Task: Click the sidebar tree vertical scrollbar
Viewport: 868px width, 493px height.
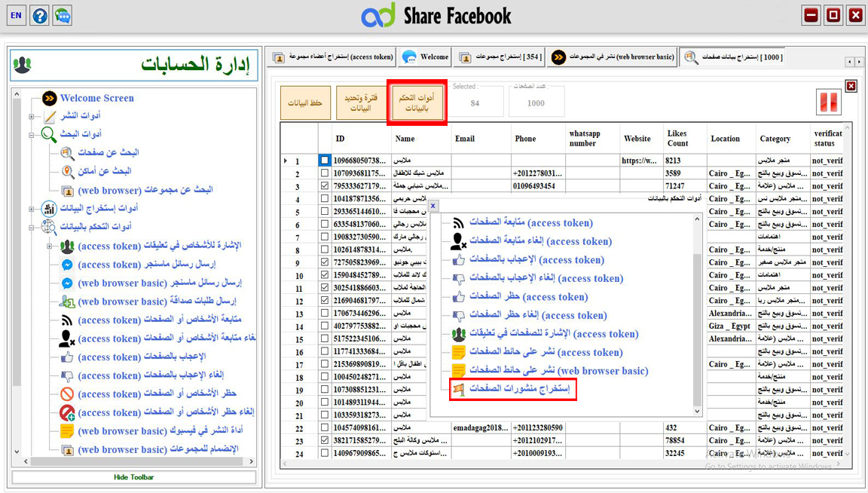Action: (17, 271)
